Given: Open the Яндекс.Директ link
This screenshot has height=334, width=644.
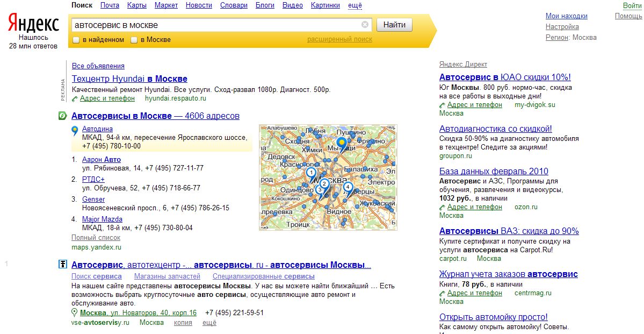Looking at the screenshot, I should 463,64.
